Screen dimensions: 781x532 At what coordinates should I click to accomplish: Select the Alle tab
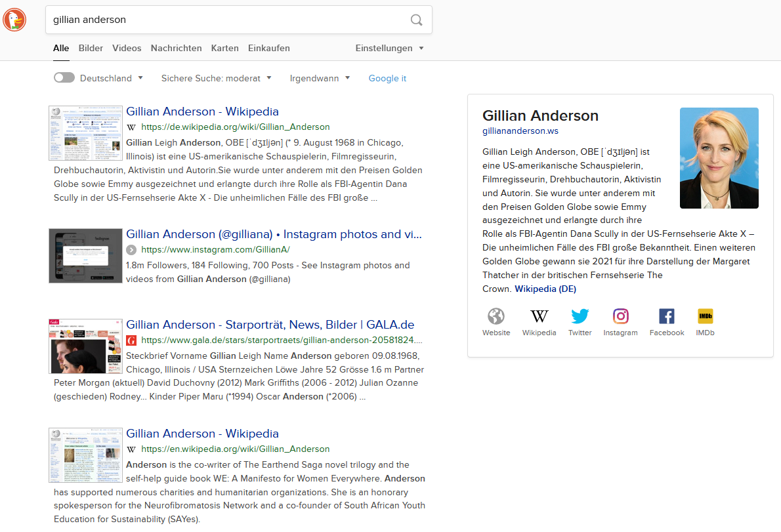click(61, 49)
